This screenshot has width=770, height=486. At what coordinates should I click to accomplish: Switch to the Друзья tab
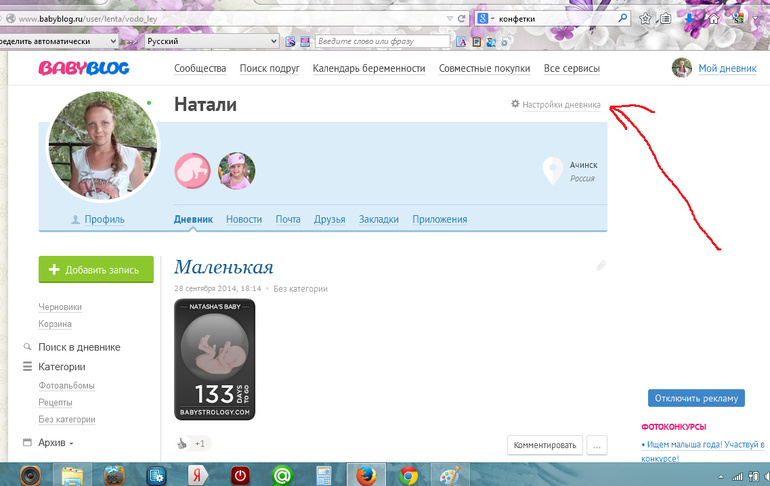[x=329, y=220]
